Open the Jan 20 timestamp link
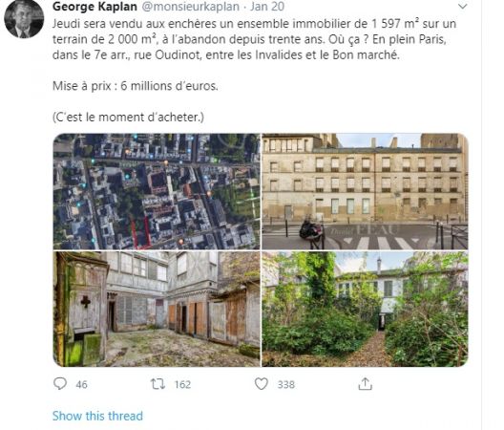 (x=267, y=7)
